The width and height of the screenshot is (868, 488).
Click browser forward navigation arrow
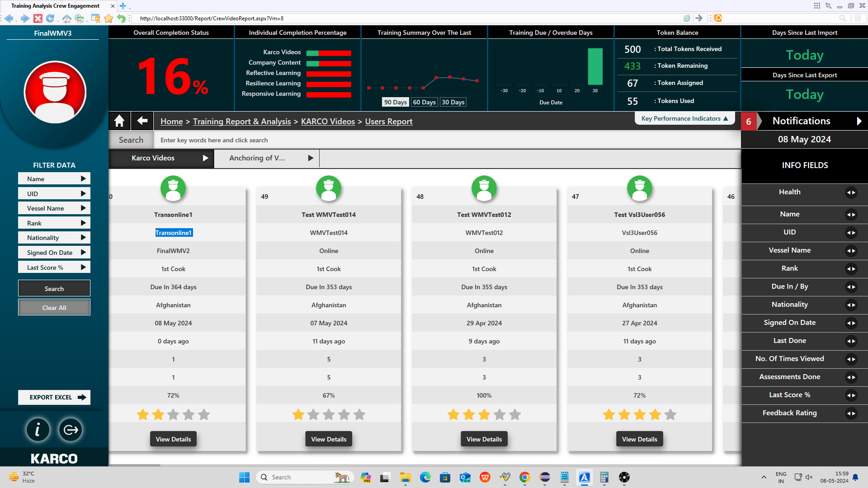[x=25, y=18]
